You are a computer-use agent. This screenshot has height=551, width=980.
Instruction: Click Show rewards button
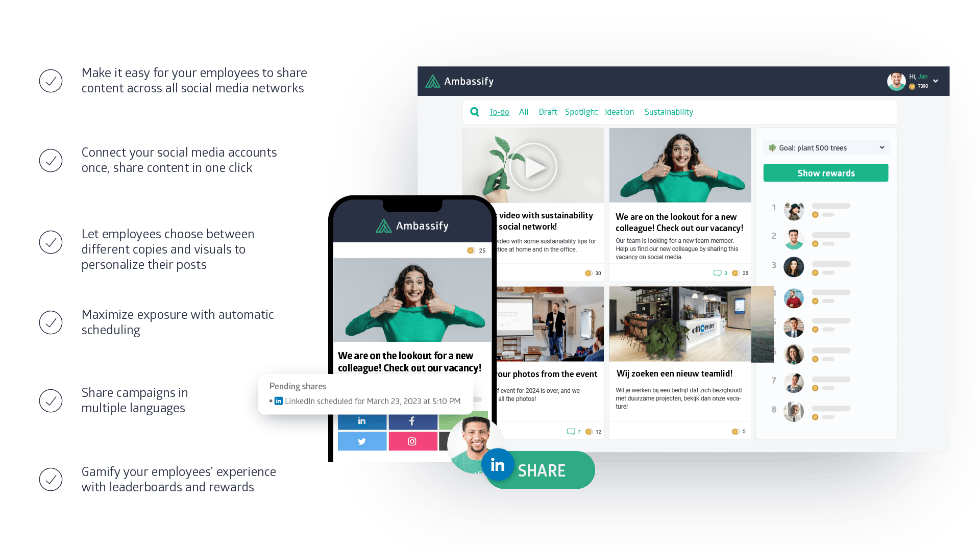[x=826, y=173]
